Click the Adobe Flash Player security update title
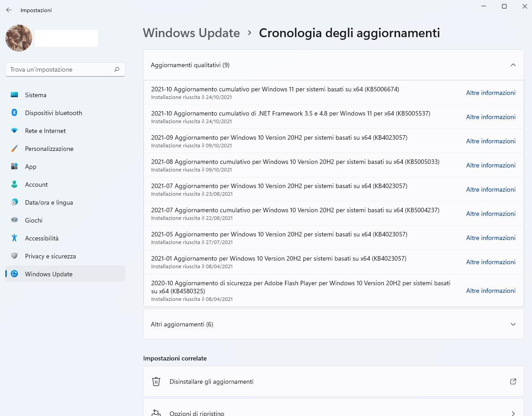The width and height of the screenshot is (532, 416). (x=301, y=287)
